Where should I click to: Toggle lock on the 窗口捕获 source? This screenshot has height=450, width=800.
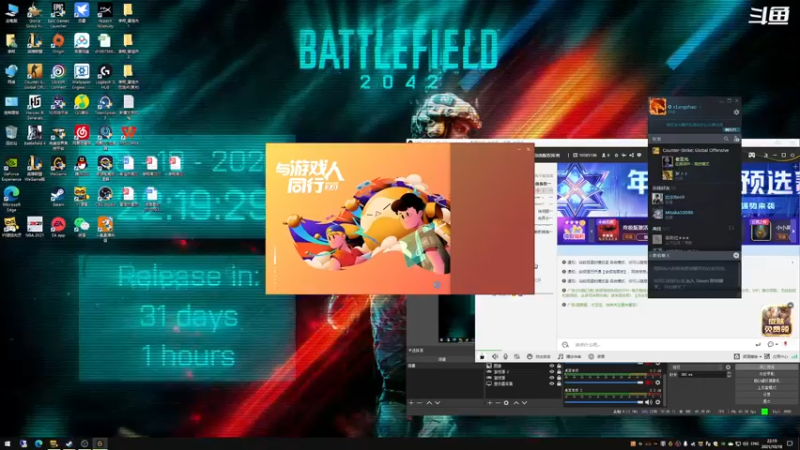559,378
